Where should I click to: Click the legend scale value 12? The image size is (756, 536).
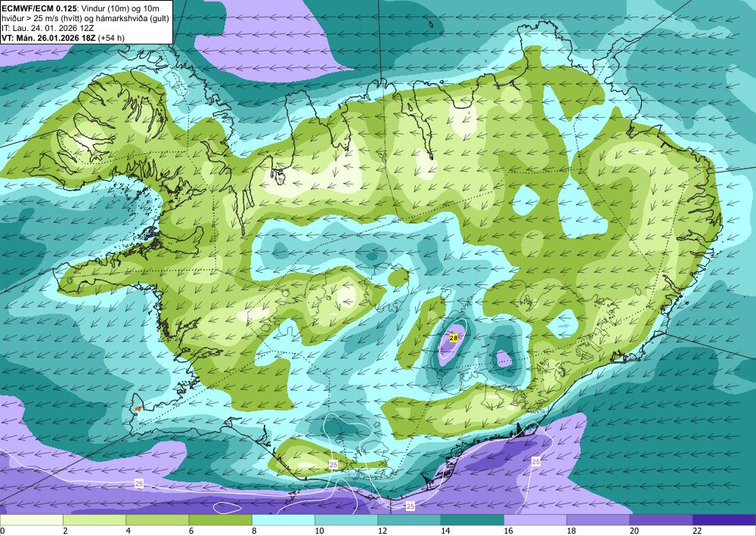point(383,531)
